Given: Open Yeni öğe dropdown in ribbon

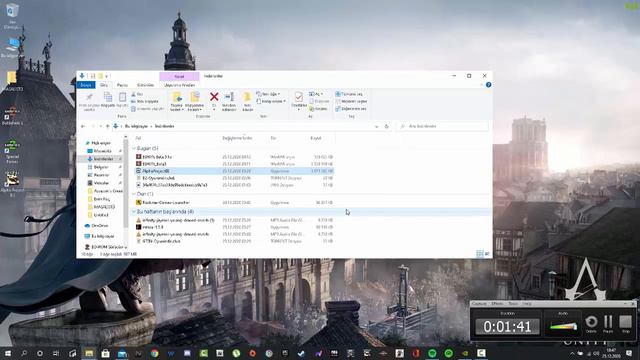Looking at the screenshot, I should 269,94.
